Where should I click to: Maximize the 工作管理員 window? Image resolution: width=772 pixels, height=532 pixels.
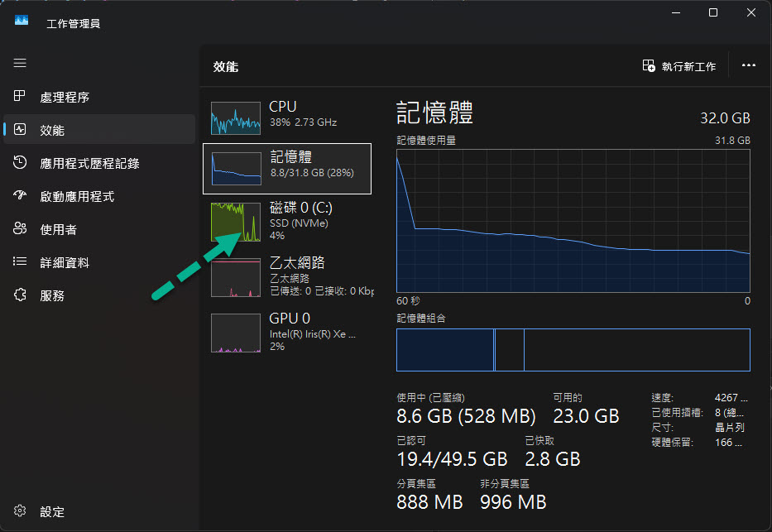[713, 12]
